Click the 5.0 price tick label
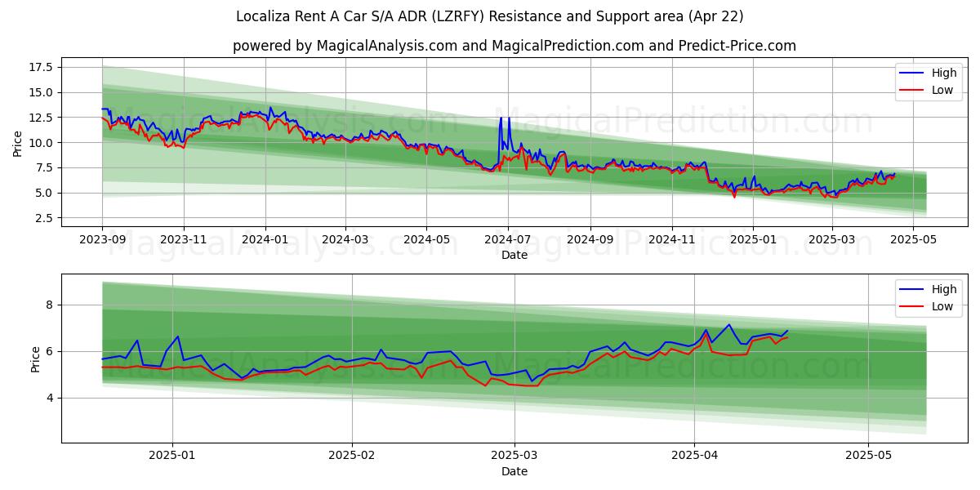Image resolution: width=980 pixels, height=490 pixels. pyautogui.click(x=45, y=194)
